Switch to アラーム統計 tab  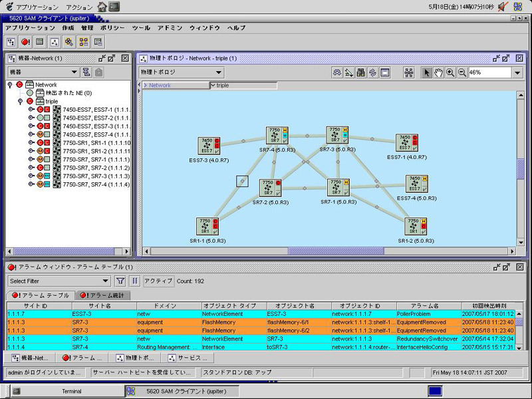tap(103, 295)
